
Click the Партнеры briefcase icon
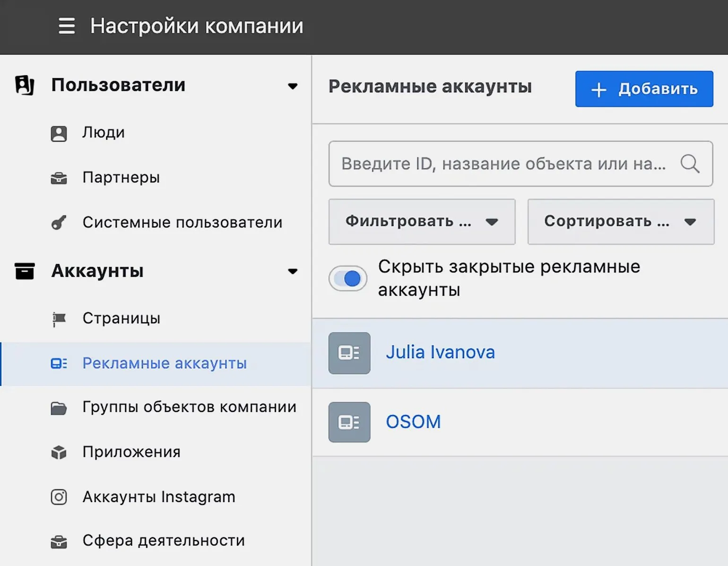click(59, 178)
